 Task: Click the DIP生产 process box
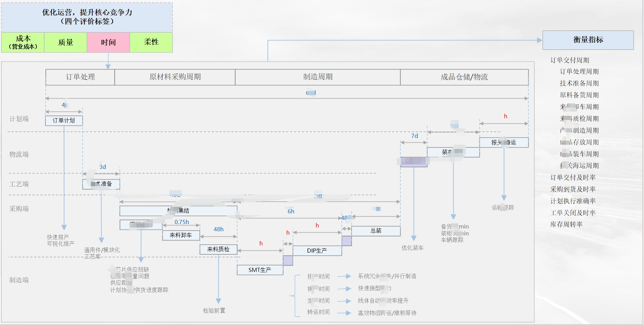[x=317, y=251]
